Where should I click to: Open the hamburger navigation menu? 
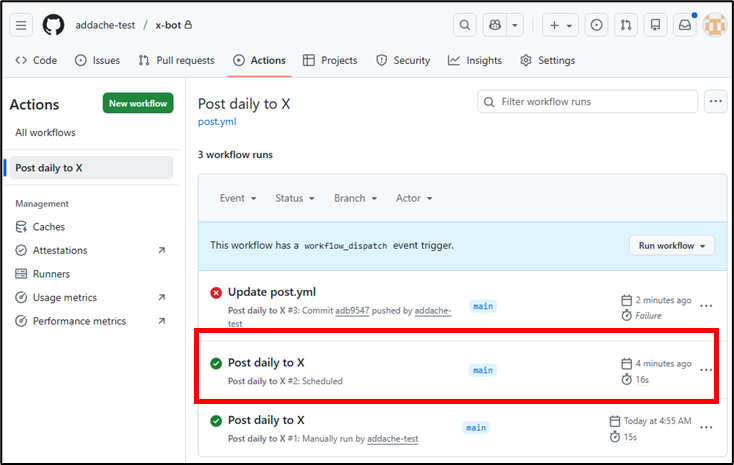tap(22, 25)
